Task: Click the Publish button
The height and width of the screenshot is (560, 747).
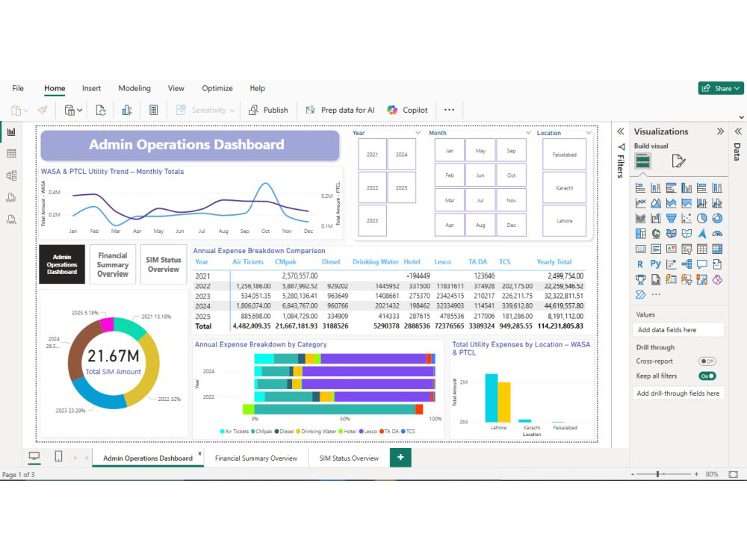Action: pyautogui.click(x=268, y=111)
